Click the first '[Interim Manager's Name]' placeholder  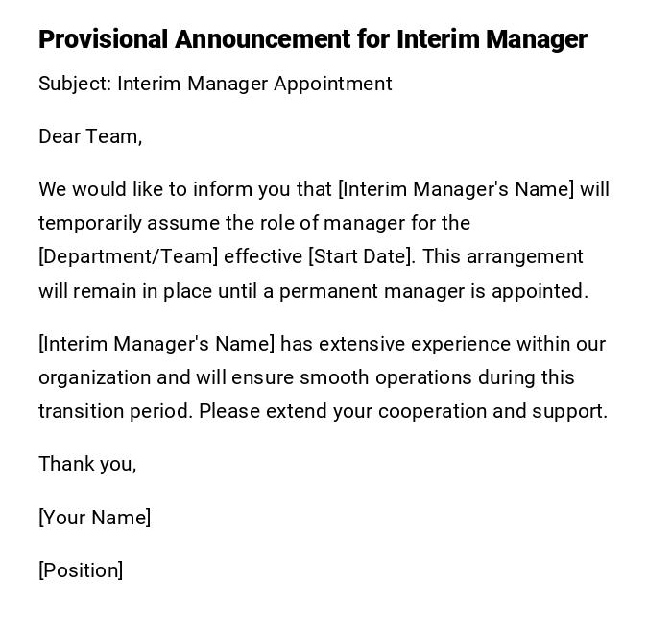456,189
